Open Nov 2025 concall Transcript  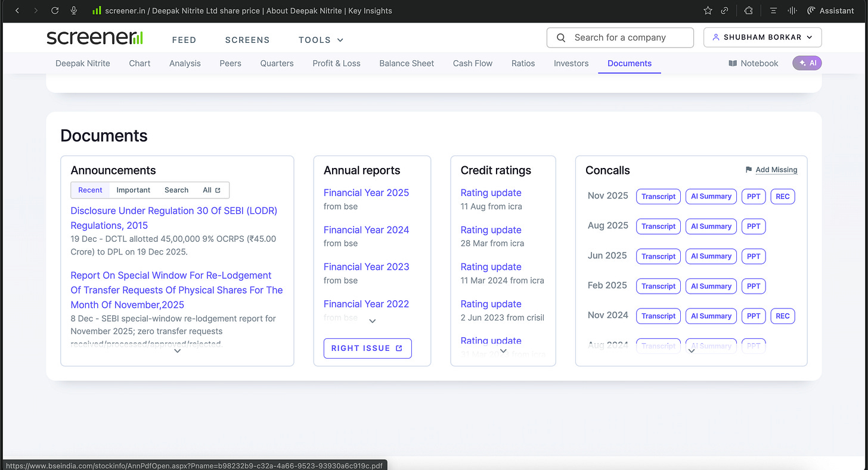(658, 197)
